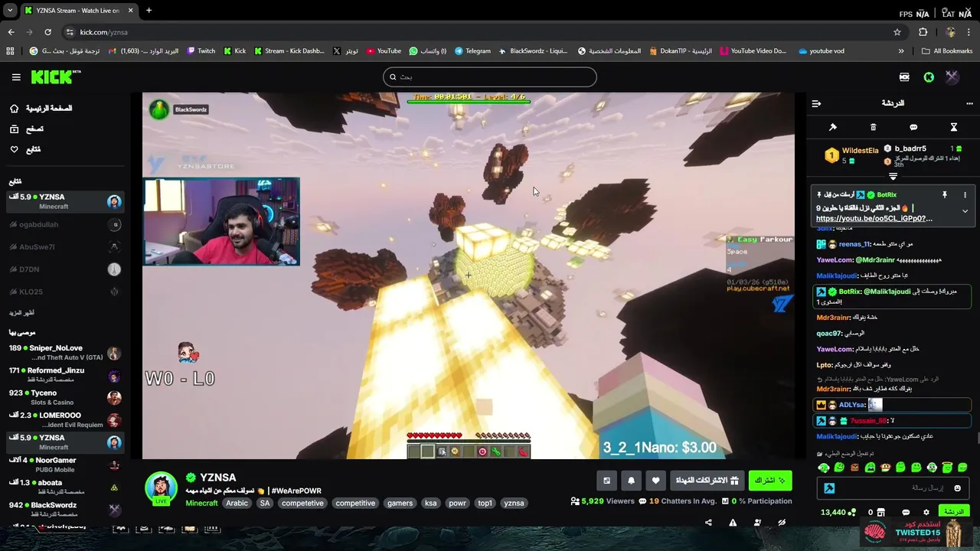Open following sidebar item with heart
The width and height of the screenshot is (980, 551).
24,149
